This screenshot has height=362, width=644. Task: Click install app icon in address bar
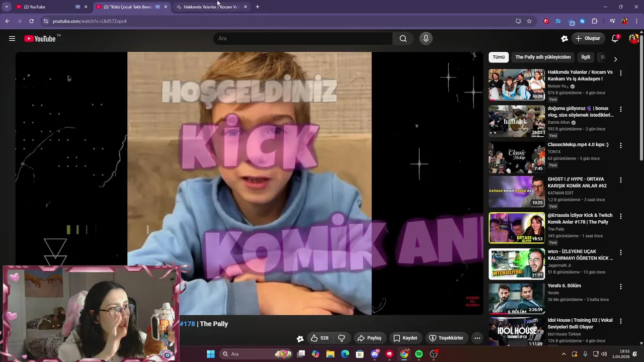[x=518, y=21]
